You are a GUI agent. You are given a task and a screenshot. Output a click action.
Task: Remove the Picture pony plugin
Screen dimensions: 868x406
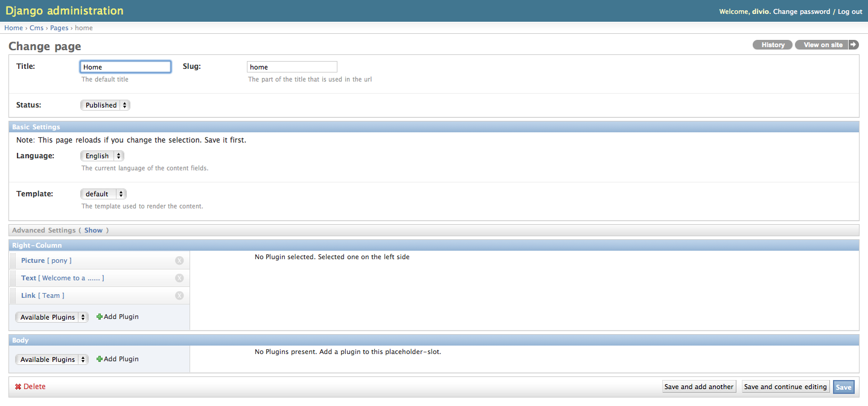[x=179, y=260]
